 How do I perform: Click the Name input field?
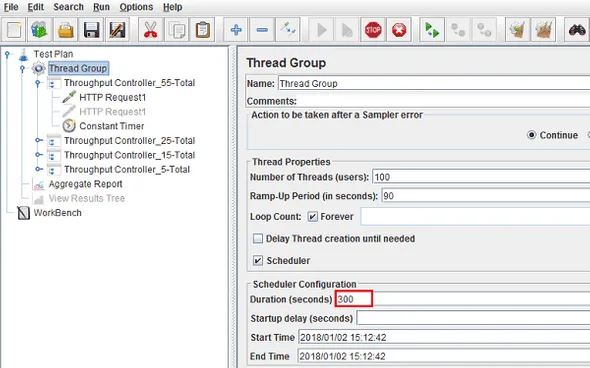(x=434, y=84)
